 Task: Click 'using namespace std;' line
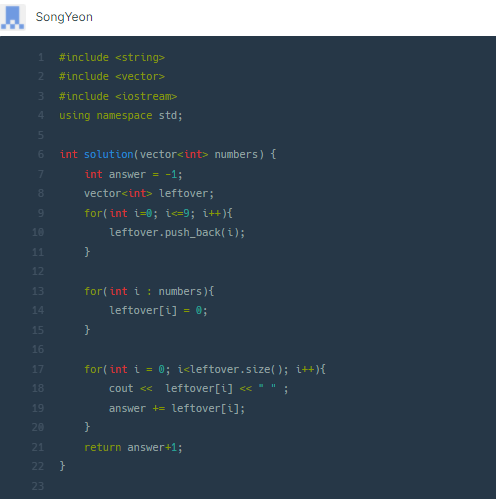[x=121, y=116]
